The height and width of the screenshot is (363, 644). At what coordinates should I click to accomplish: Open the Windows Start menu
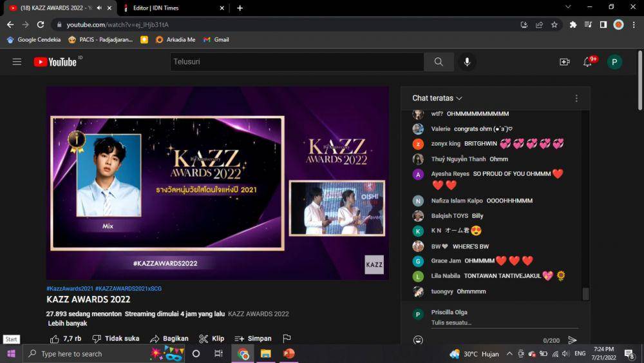click(11, 353)
